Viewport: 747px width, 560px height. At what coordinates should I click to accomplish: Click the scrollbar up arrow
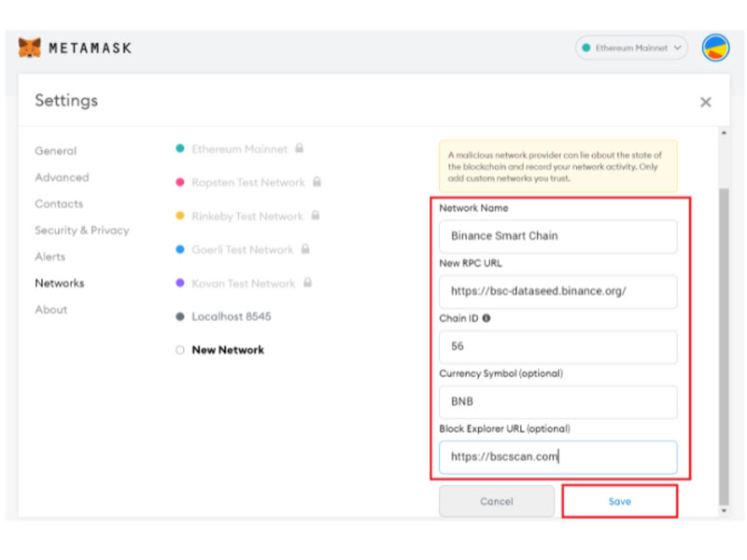[x=724, y=133]
